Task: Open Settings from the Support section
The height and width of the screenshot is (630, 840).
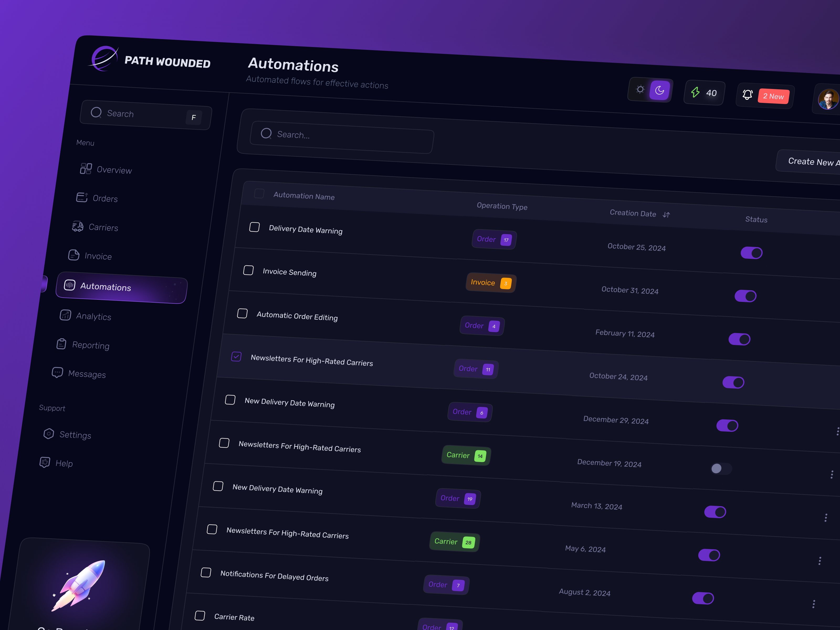Action: click(75, 434)
